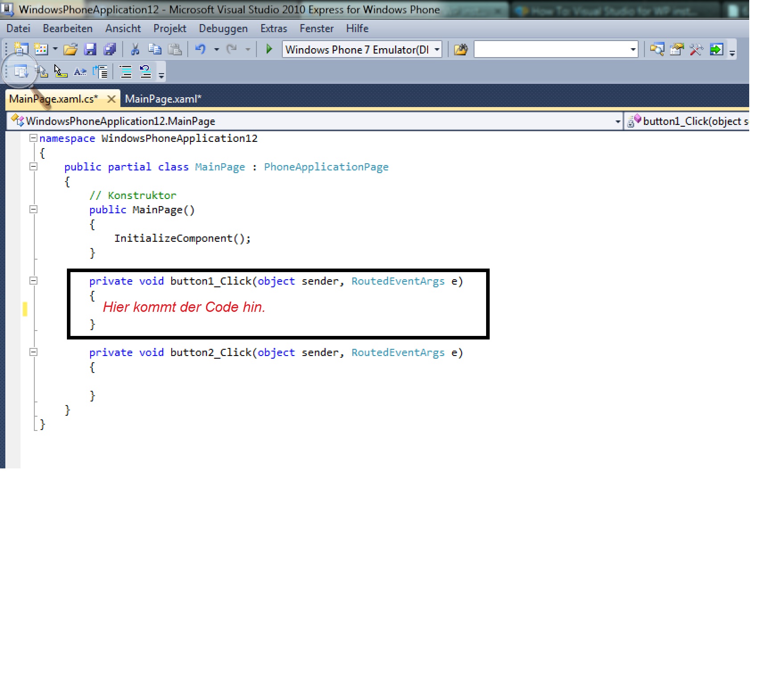This screenshot has width=784, height=687.
Task: Switch to the MainPage.xaml tab
Action: pos(163,99)
